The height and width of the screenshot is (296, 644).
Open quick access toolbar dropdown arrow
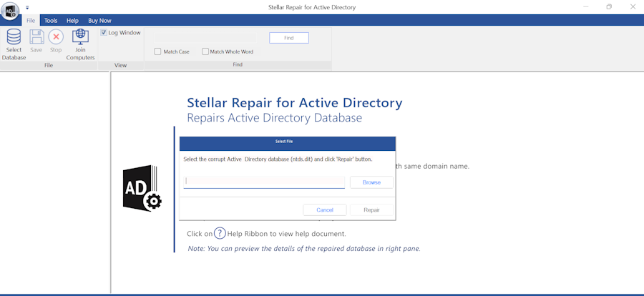27,7
